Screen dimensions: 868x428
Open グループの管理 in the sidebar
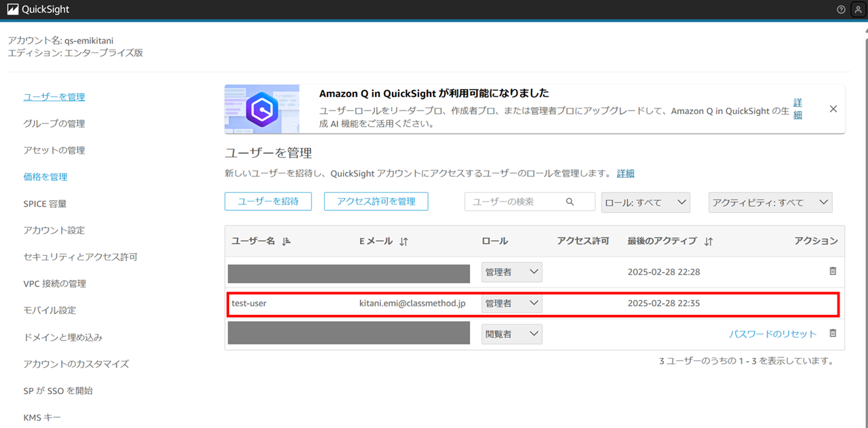point(54,123)
